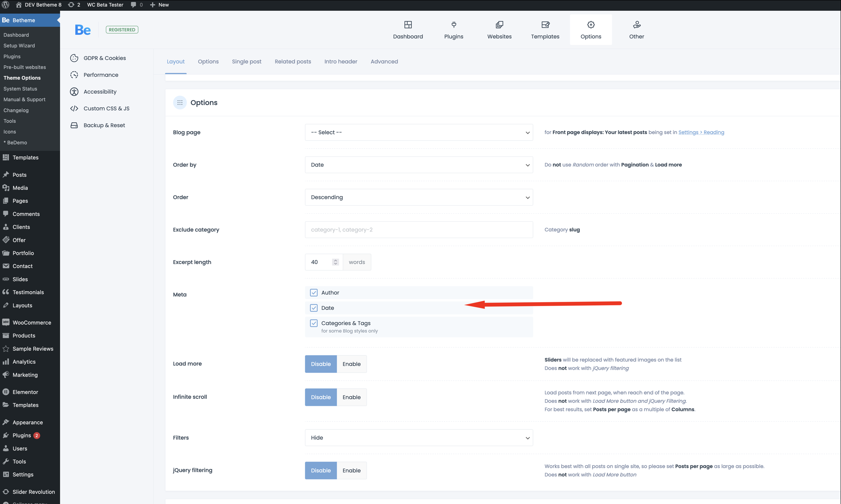Open the Options gear icon in Betheme header

[x=591, y=25]
